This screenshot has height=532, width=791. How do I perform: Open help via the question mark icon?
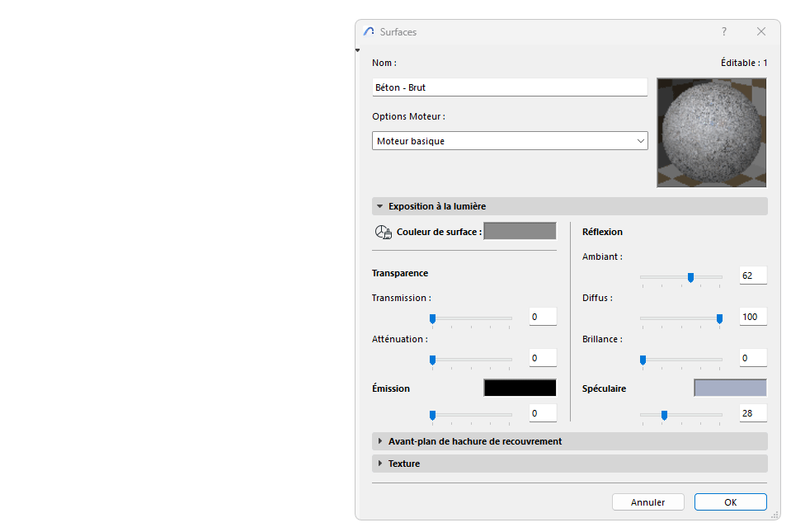click(723, 31)
